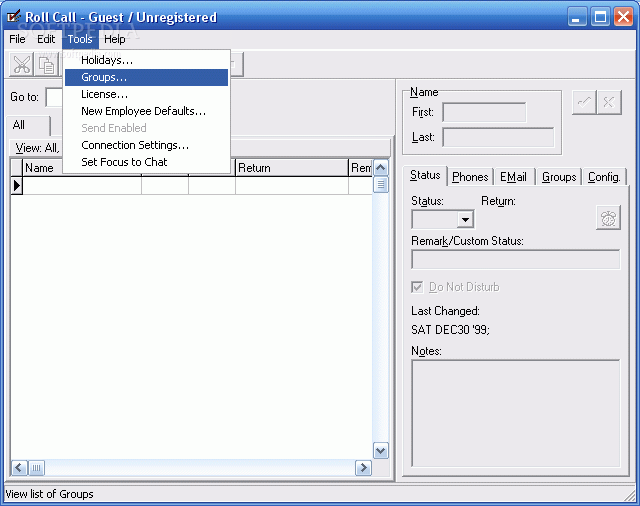
Task: Close the Roll Call window
Action: point(623,17)
